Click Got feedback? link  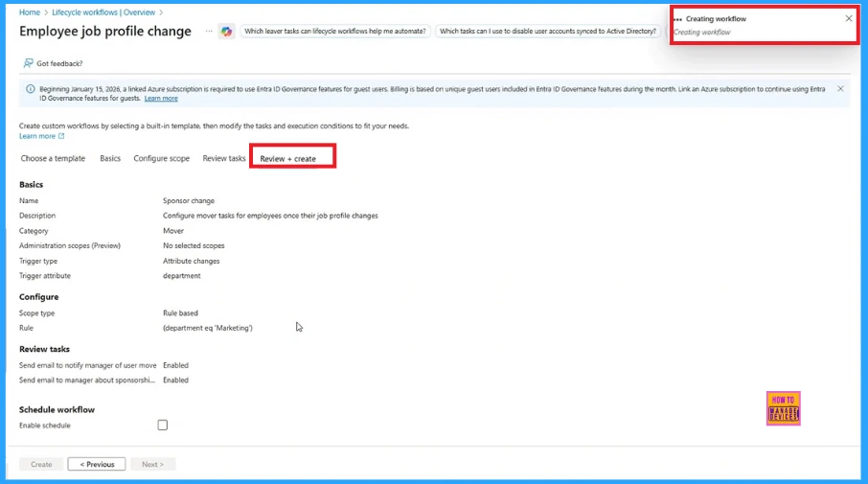pyautogui.click(x=59, y=63)
